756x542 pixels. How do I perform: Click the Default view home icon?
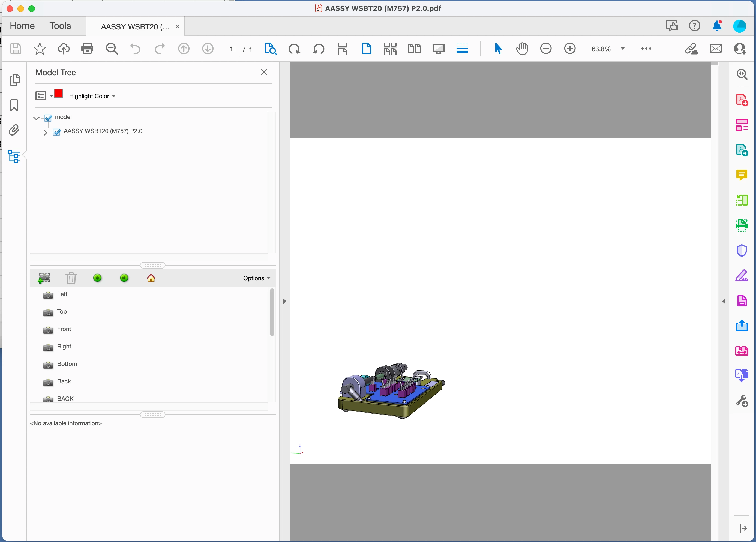(151, 278)
